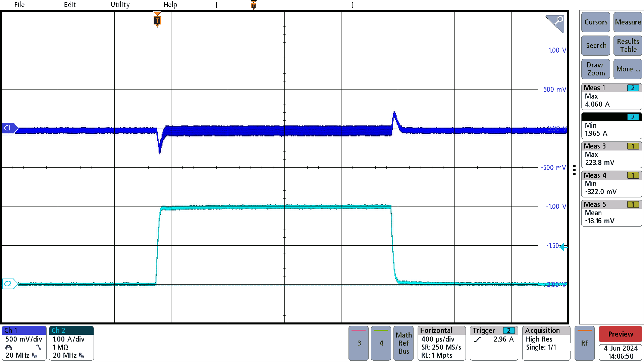The image size is (644, 362).
Task: Click the channel 1 source tag in Meas 5
Action: [633, 204]
